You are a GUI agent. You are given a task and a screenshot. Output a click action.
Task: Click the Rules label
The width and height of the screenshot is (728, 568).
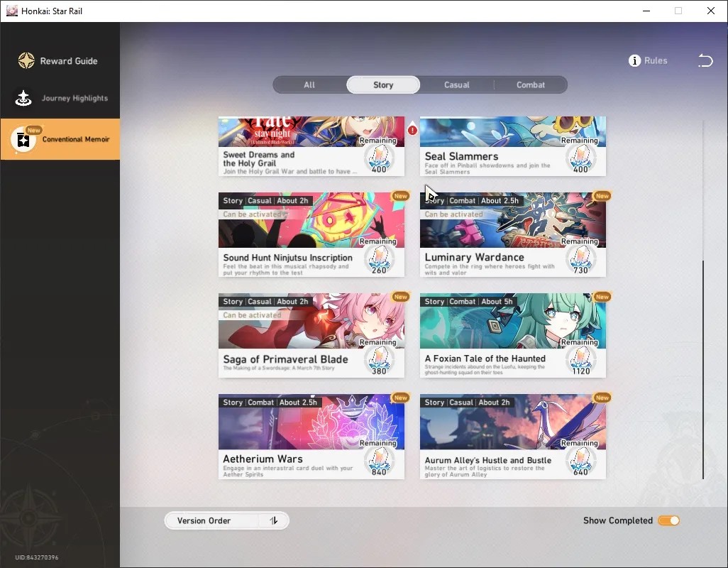656,61
